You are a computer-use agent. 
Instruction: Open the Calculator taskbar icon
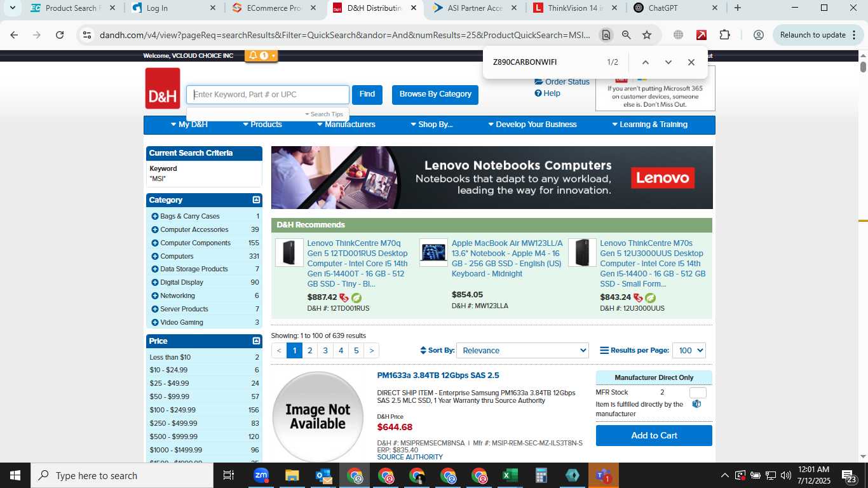pos(541,475)
